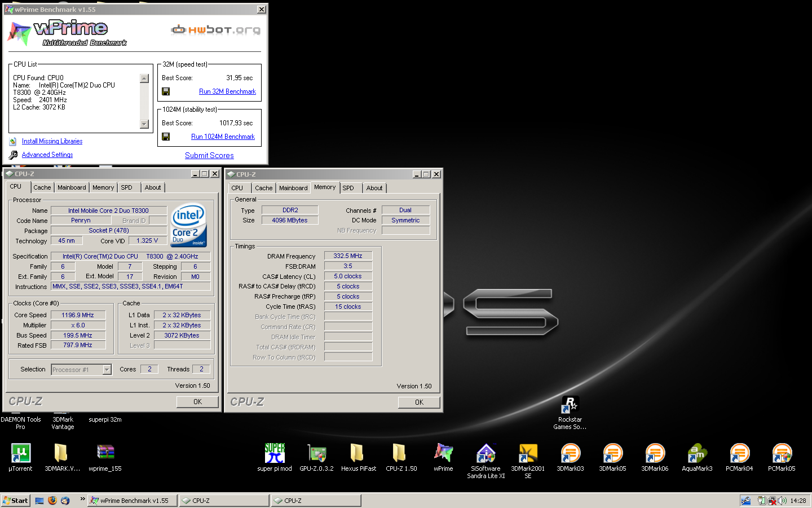Click the DRAM Frequency value 332.5 MHz

pyautogui.click(x=348, y=256)
